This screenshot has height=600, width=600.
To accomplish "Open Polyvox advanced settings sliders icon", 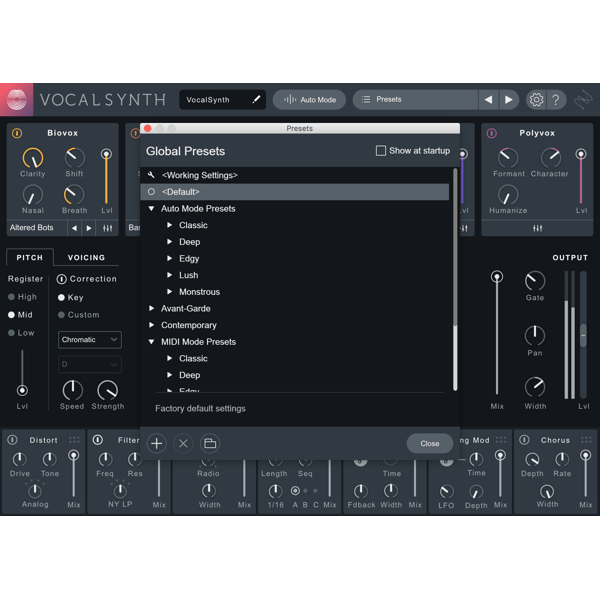I will [537, 228].
